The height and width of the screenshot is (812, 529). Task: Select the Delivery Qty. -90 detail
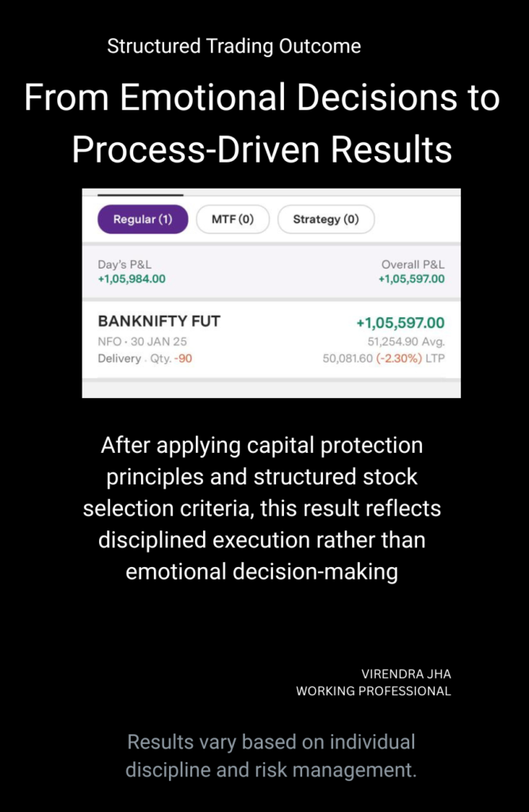144,358
